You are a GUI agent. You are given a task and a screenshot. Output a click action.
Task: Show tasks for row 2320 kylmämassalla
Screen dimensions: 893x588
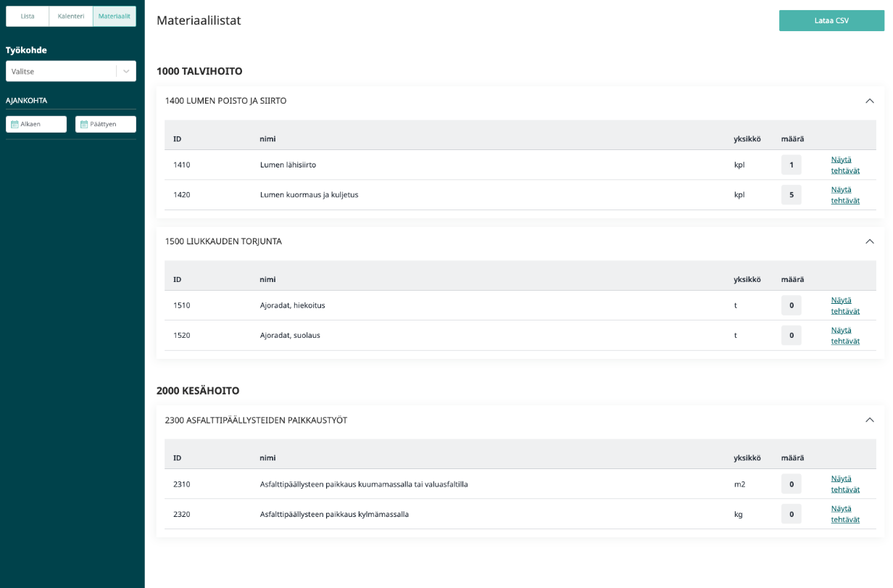[x=845, y=513]
